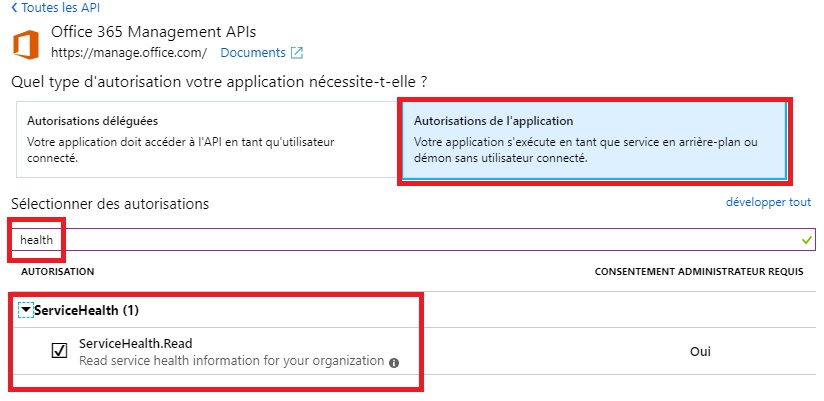
Task: Click the CONSENTEMENT ADMINISTRATEUR REQUIS header
Action: click(699, 272)
